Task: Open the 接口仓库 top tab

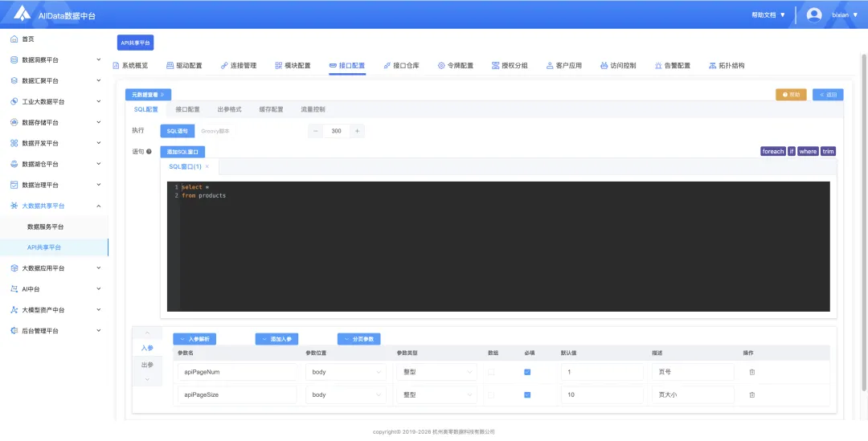Action: 401,65
